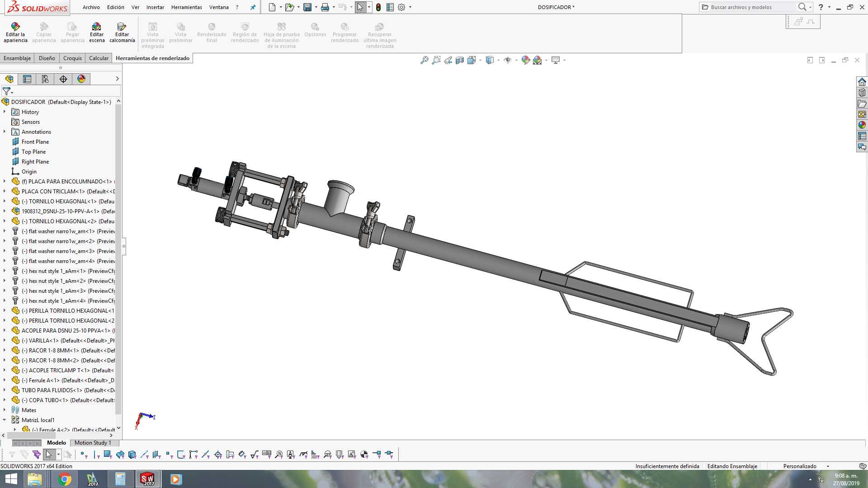
Task: Click the Previous View icon
Action: coord(448,60)
